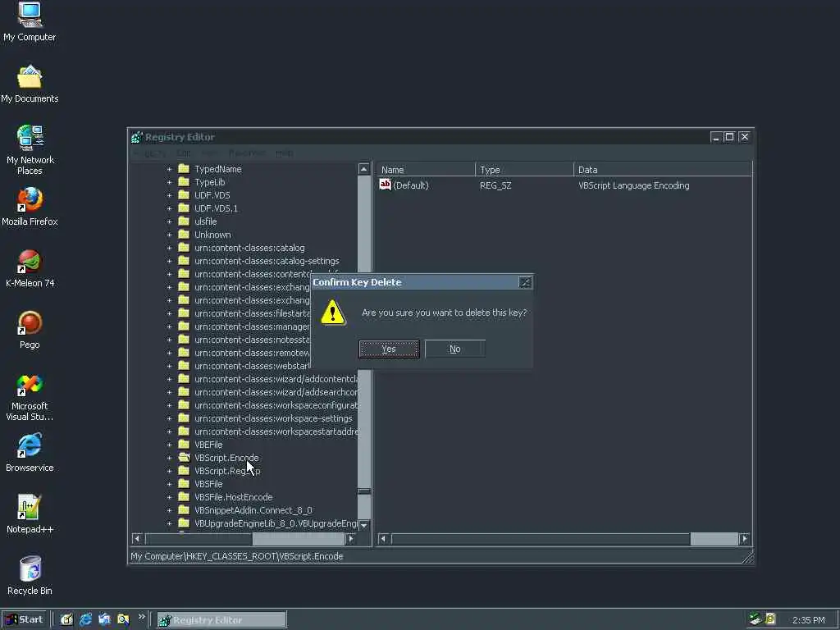Expand the UDF.VDS.1 key
The width and height of the screenshot is (840, 630).
169,208
